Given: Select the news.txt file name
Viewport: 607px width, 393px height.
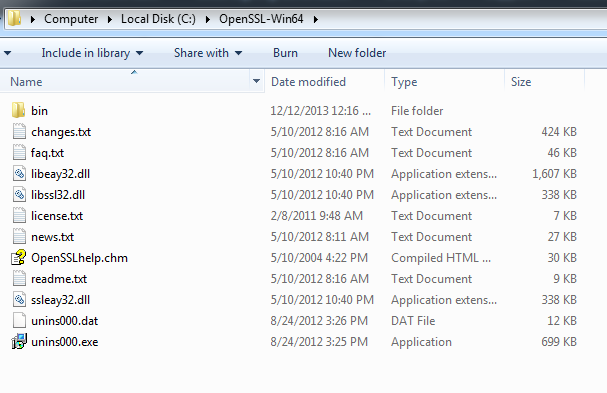Looking at the screenshot, I should 52,237.
